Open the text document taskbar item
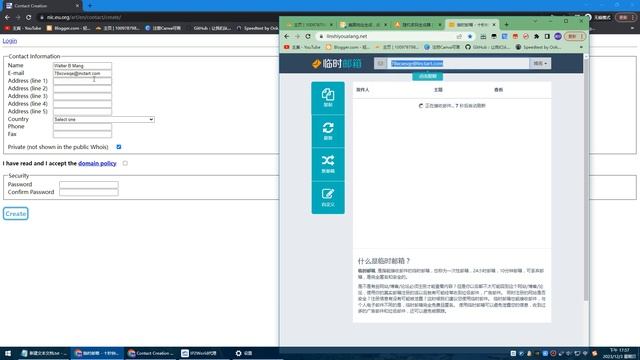Screen dimensions: 640x360 44,353
